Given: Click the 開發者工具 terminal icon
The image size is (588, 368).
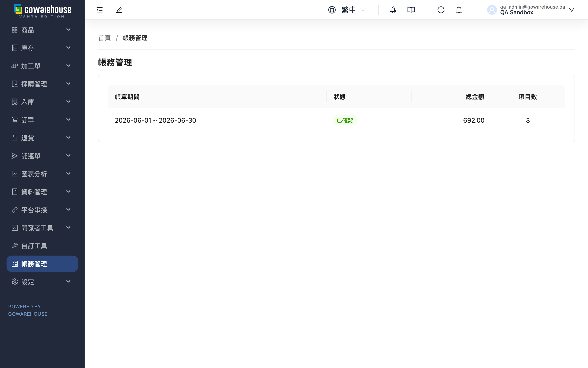Looking at the screenshot, I should coord(14,228).
